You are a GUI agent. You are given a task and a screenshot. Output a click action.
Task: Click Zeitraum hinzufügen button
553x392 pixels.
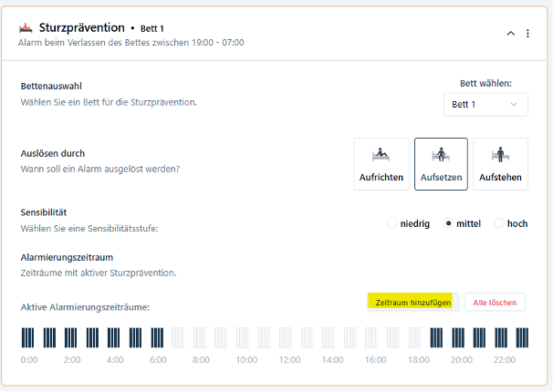(413, 303)
